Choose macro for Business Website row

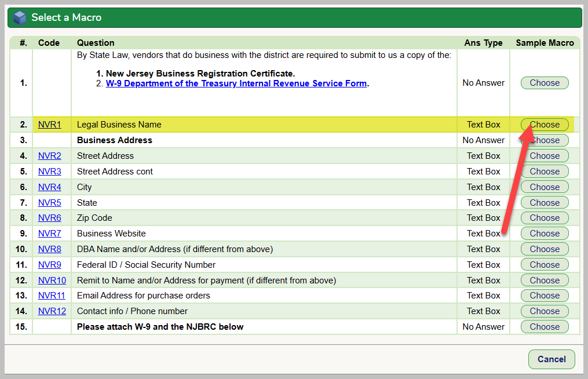pos(545,234)
